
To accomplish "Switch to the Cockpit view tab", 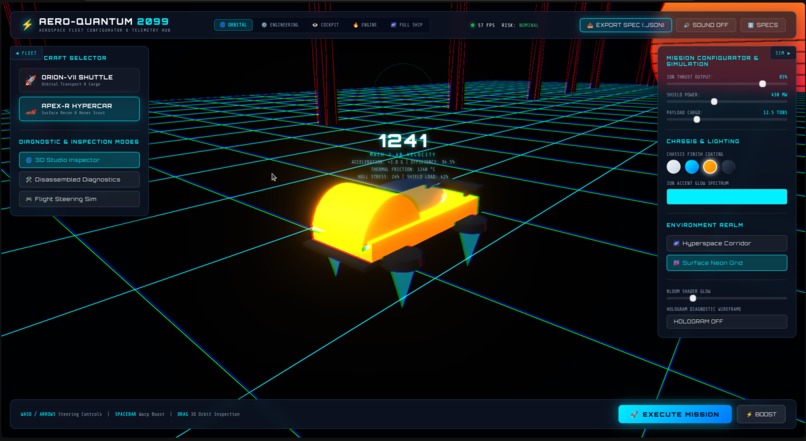I will (x=325, y=25).
